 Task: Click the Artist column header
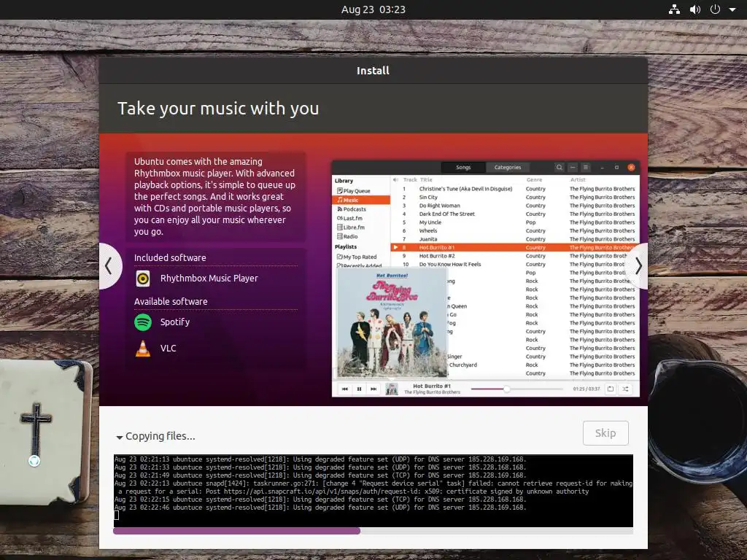coord(578,179)
